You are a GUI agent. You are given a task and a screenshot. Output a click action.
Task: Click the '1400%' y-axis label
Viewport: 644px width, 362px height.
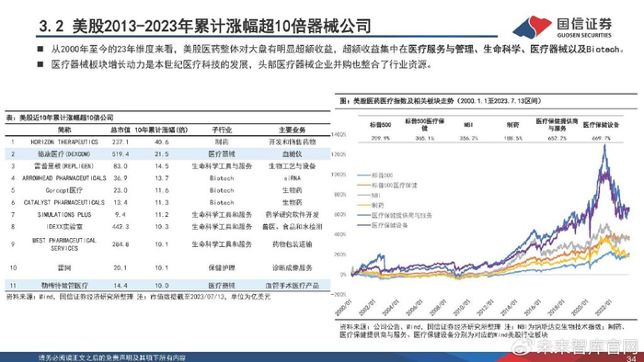[339, 134]
